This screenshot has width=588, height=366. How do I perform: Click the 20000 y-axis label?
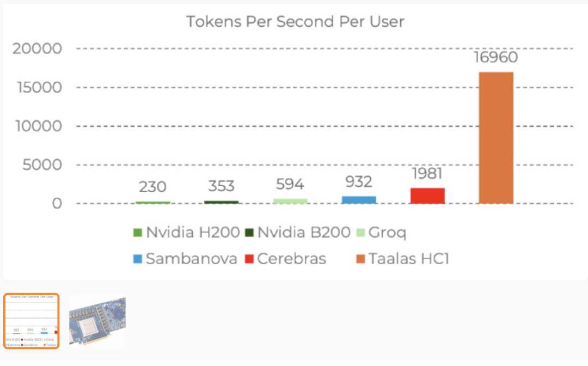click(37, 49)
